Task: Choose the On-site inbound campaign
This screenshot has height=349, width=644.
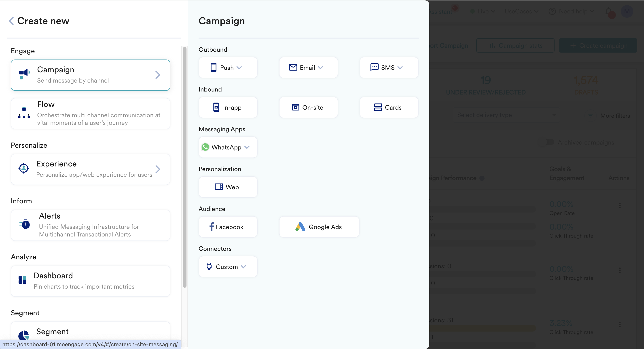Action: click(308, 107)
